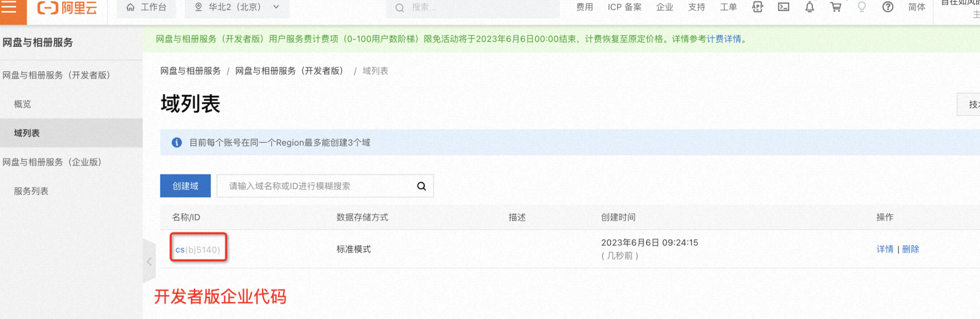Image resolution: width=980 pixels, height=319 pixels.
Task: Open 详情 for domain cs
Action: click(x=885, y=249)
